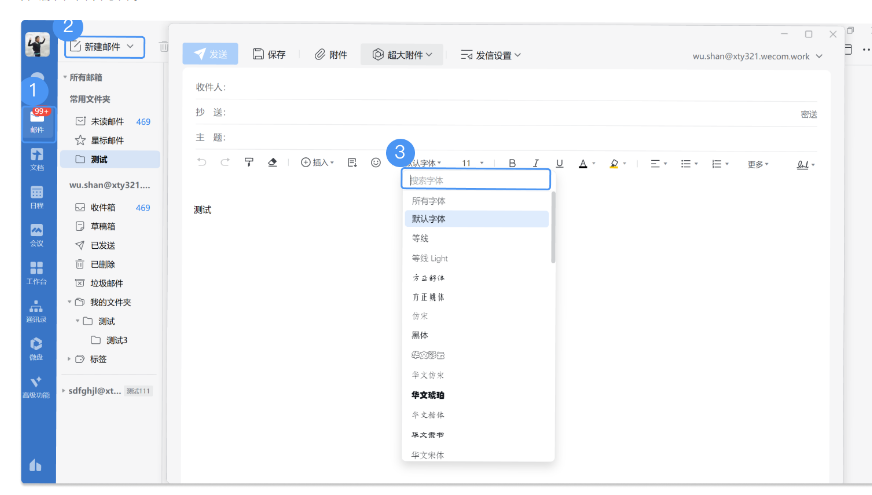Click the Bold formatting icon
The width and height of the screenshot is (872, 495).
coord(512,163)
